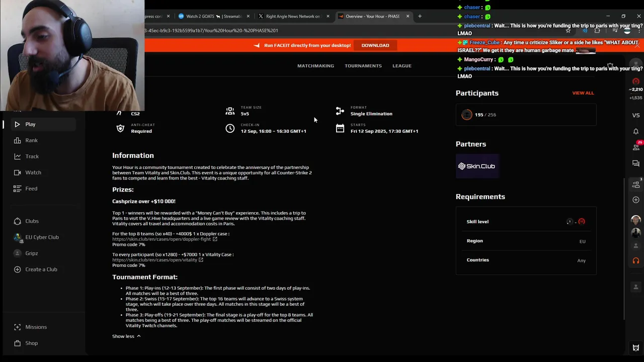This screenshot has height=362, width=644.
Task: Click the browser address bar URL
Action: pyautogui.click(x=211, y=30)
